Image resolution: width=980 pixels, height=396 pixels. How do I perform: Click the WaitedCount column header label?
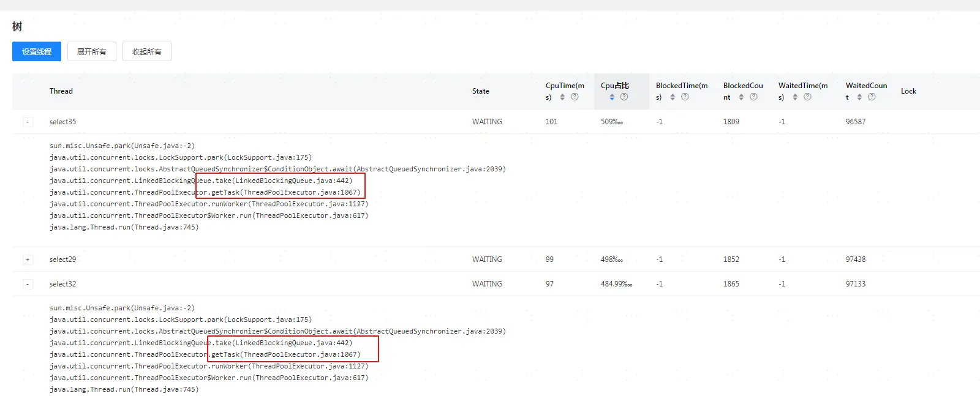(x=866, y=91)
